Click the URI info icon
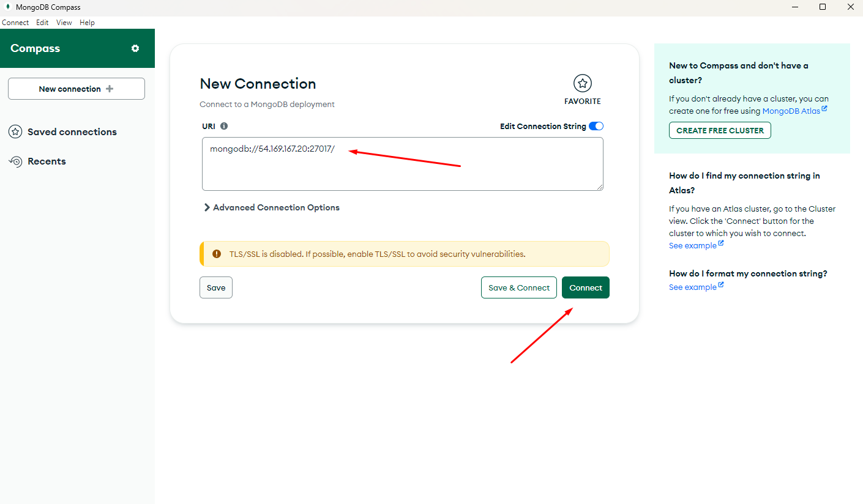The image size is (863, 504). [224, 126]
